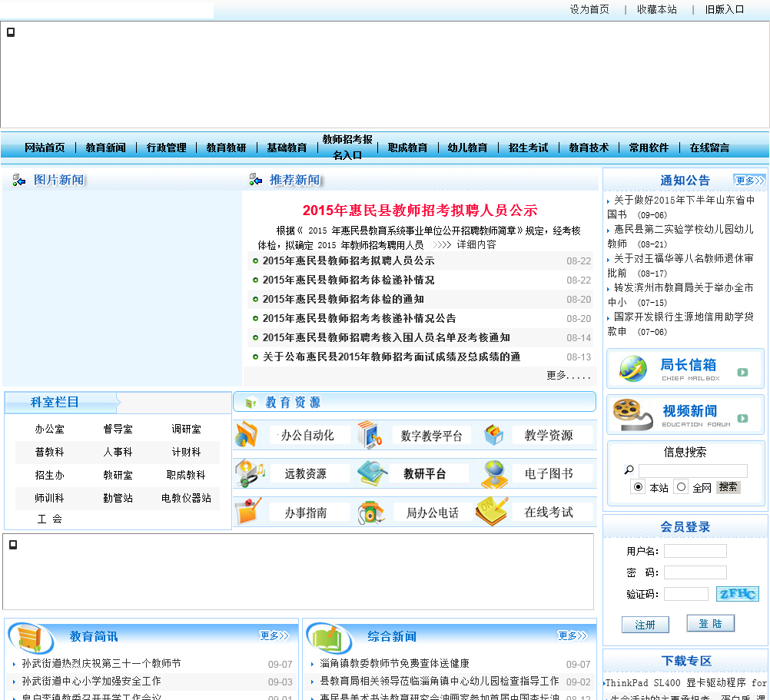Click 旧版入口 link at top
Image resolution: width=770 pixels, height=700 pixels.
tap(725, 9)
